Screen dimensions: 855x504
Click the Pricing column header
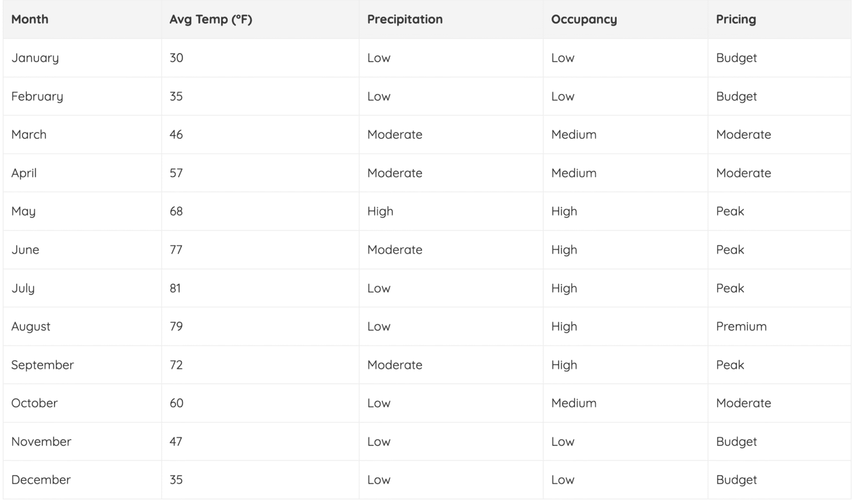[736, 19]
